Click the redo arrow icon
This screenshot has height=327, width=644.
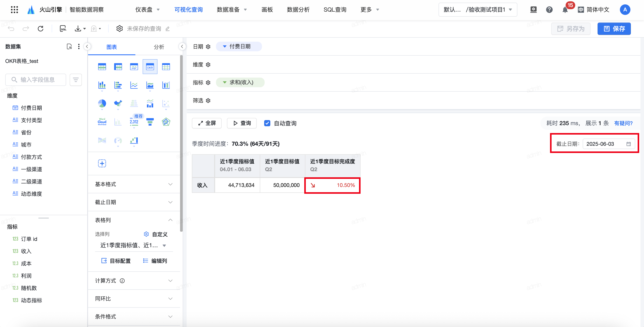[x=26, y=28]
